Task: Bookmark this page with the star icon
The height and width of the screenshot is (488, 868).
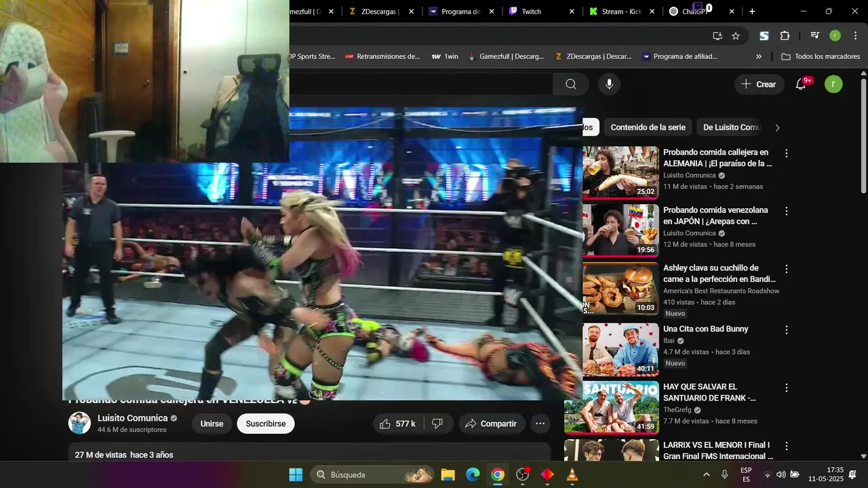Action: click(736, 36)
